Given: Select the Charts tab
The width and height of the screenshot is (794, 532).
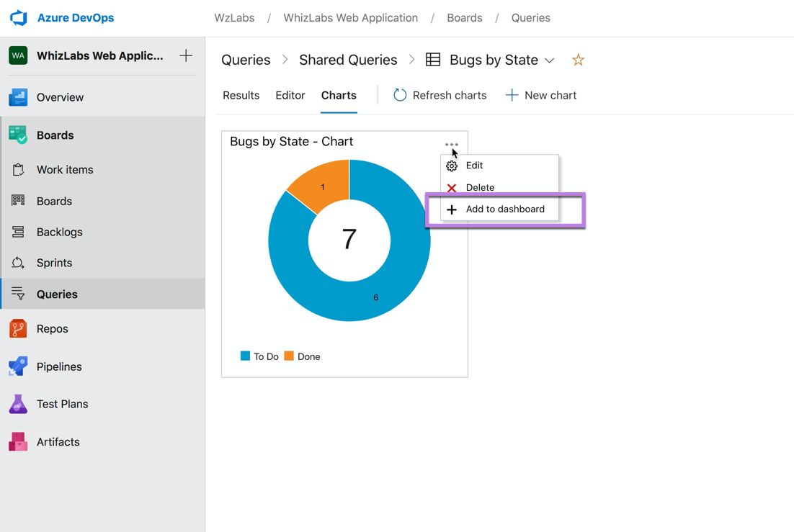Looking at the screenshot, I should [339, 95].
